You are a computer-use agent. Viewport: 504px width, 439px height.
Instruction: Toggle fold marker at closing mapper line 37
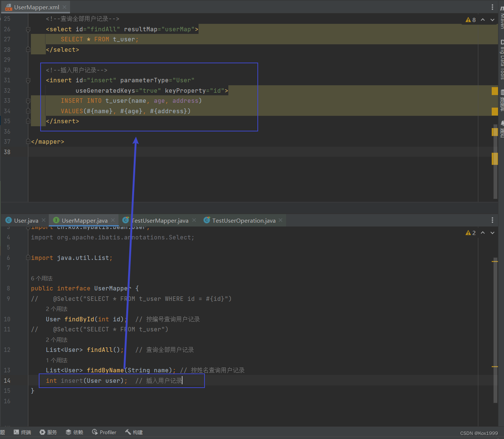28,141
